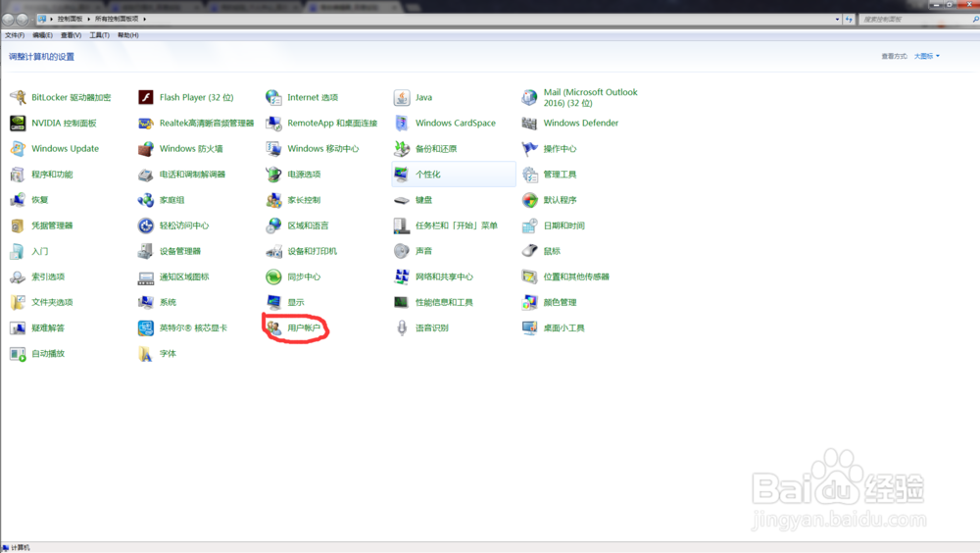Open BitLocker 驱动器加密 icon
The image size is (980, 553).
(x=18, y=97)
